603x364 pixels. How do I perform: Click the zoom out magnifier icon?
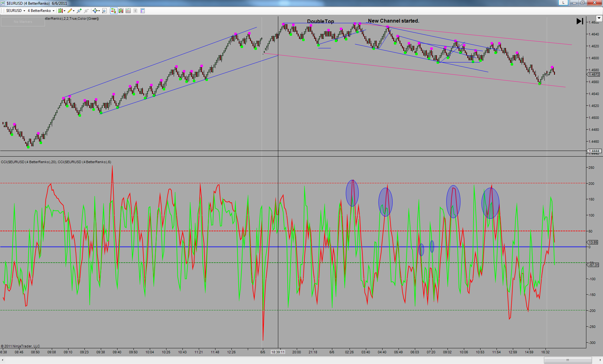(86, 11)
